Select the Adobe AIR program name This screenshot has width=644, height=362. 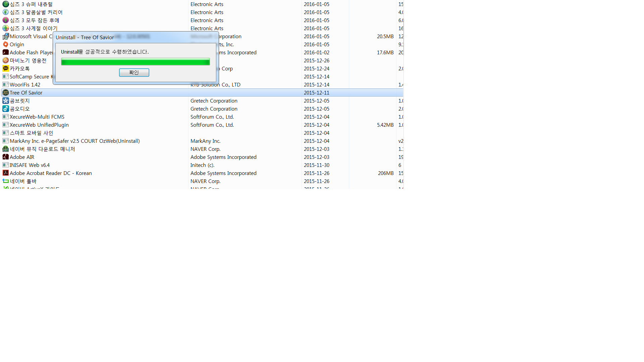22,157
